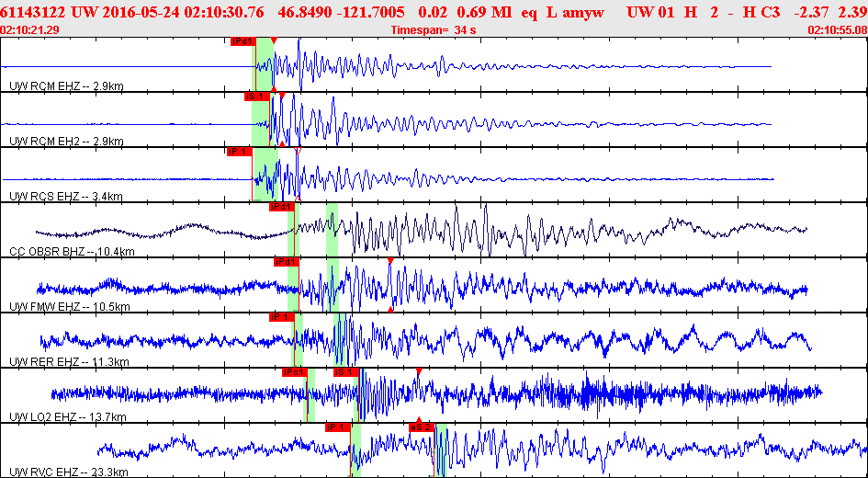Click the UW FMW EHZ -- 10.5km label

pyautogui.click(x=69, y=307)
